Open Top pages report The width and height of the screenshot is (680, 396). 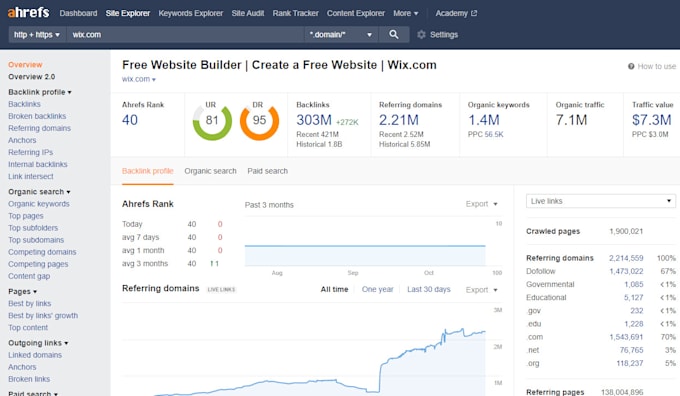[26, 216]
